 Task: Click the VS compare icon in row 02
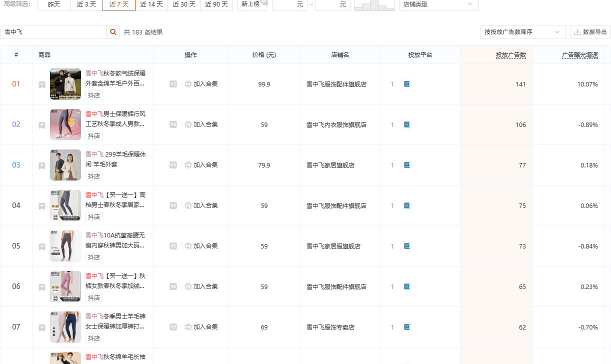point(173,124)
